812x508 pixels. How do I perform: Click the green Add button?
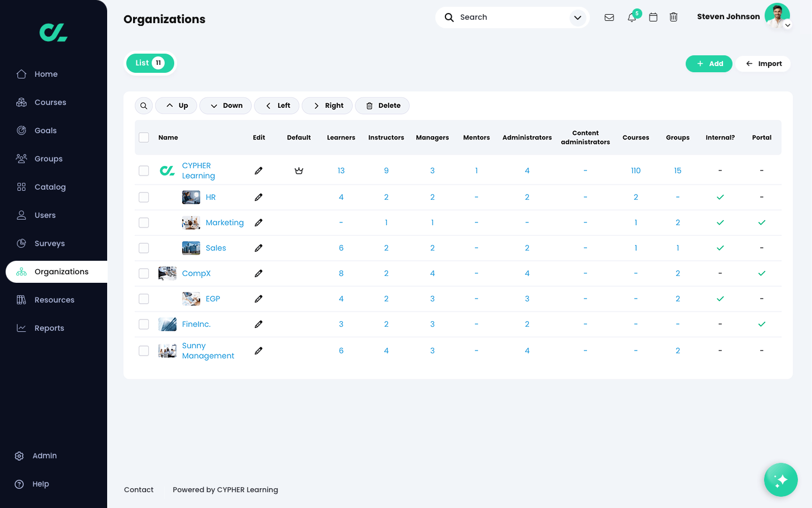tap(709, 64)
